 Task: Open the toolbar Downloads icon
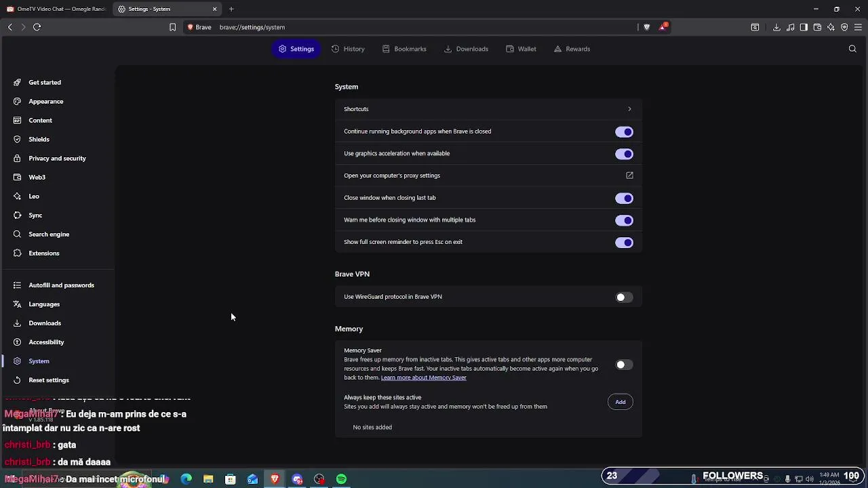(776, 27)
